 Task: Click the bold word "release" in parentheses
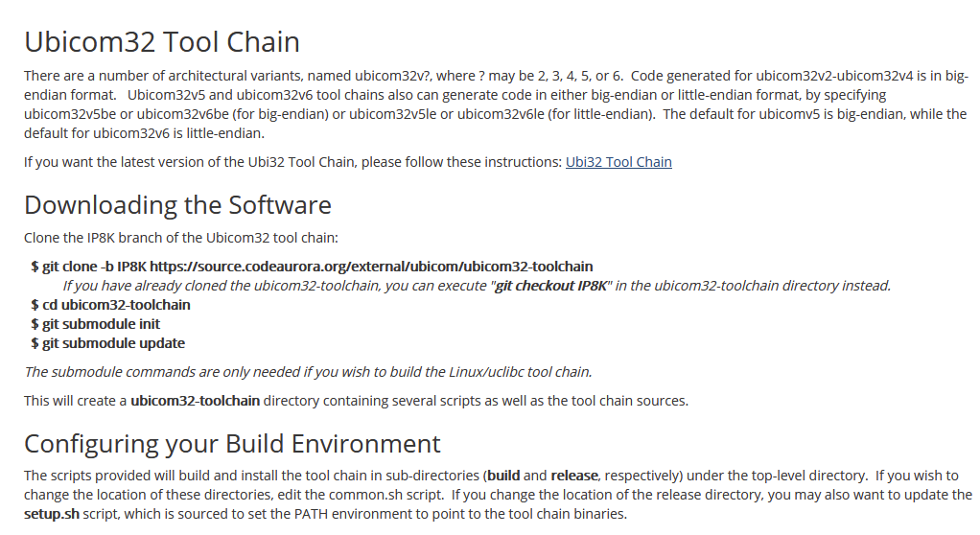[x=574, y=476]
